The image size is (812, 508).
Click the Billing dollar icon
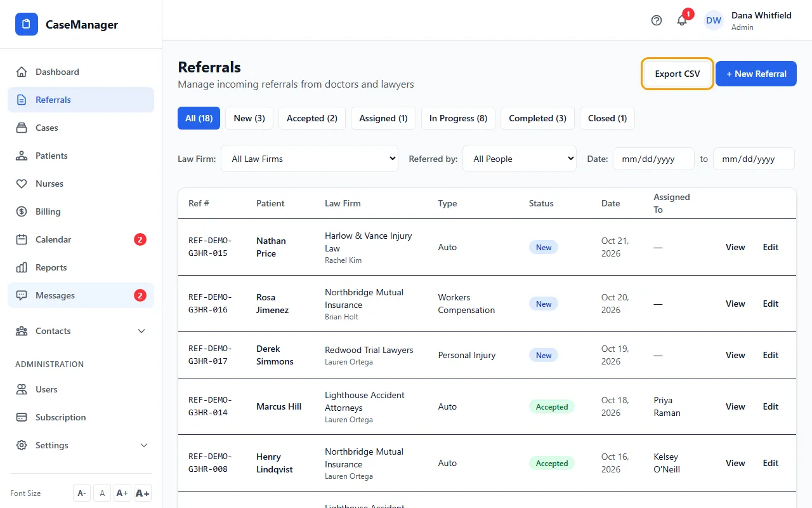coord(22,211)
